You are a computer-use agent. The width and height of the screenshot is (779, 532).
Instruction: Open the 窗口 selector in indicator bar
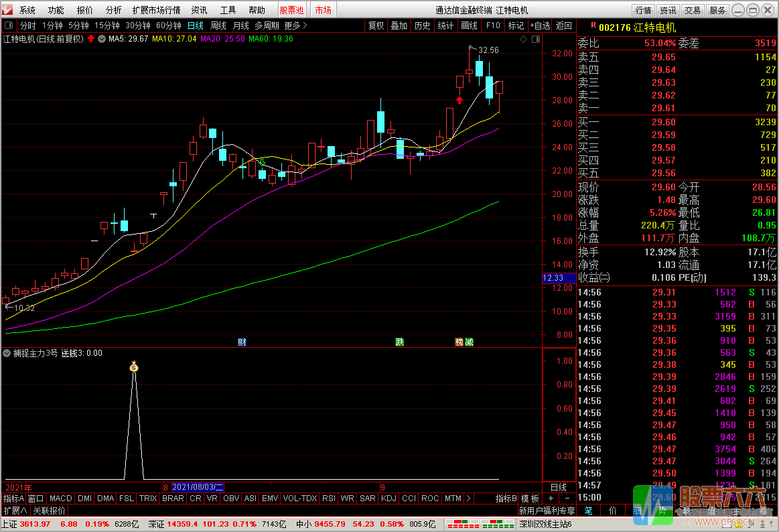[x=36, y=498]
